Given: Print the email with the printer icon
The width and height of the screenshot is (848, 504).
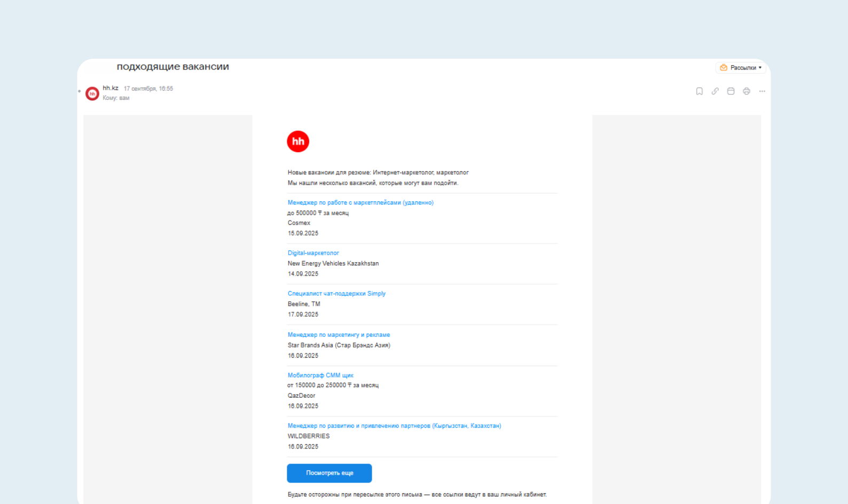Looking at the screenshot, I should click(747, 91).
